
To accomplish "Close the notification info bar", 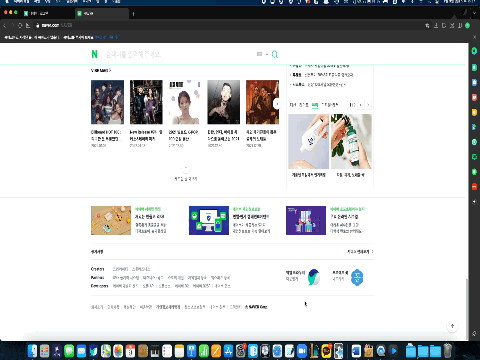I will coord(474,37).
